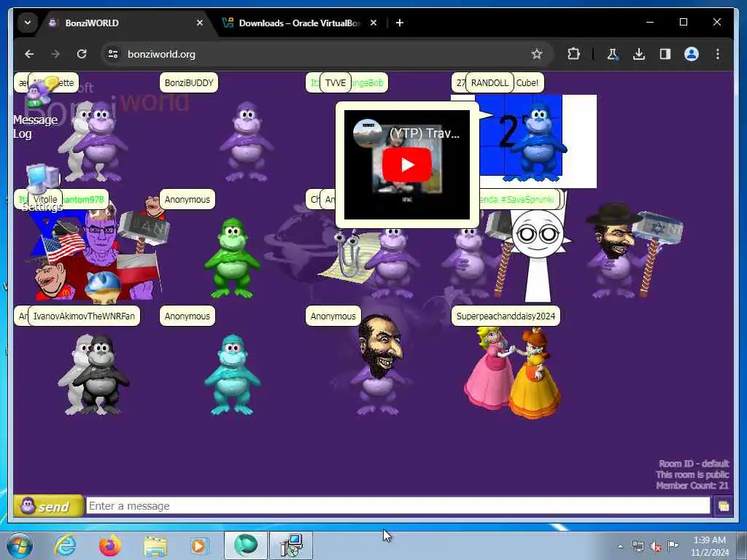
Task: Open the Windows Start button
Action: (19, 545)
